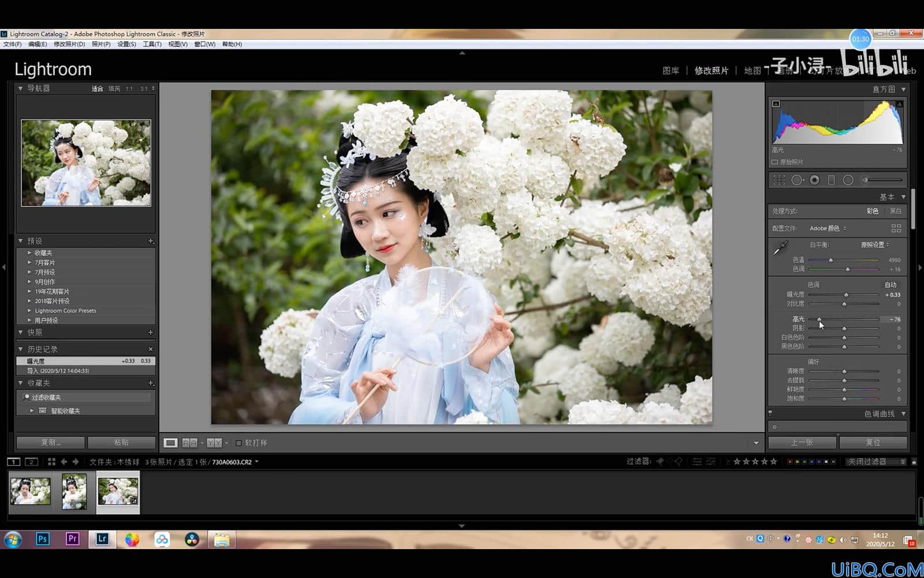Set treatment to black and white (黑白)
924x578 pixels.
pyautogui.click(x=896, y=211)
